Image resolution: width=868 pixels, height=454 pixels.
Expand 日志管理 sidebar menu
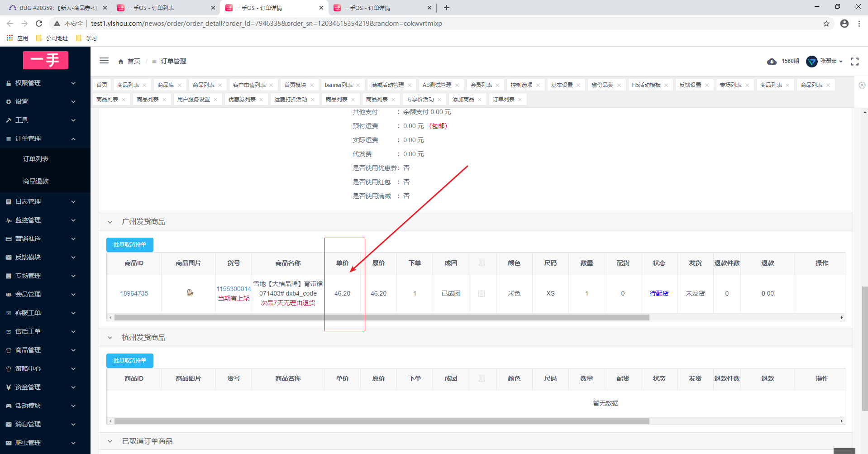click(x=45, y=201)
